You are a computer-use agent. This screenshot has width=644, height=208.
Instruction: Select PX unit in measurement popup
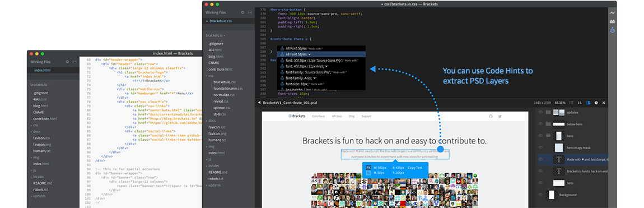click(368, 168)
